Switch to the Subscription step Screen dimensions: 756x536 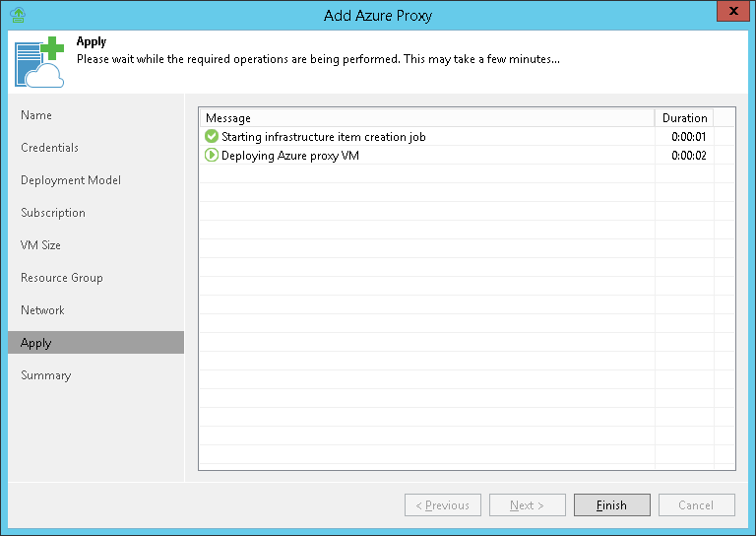pyautogui.click(x=53, y=213)
